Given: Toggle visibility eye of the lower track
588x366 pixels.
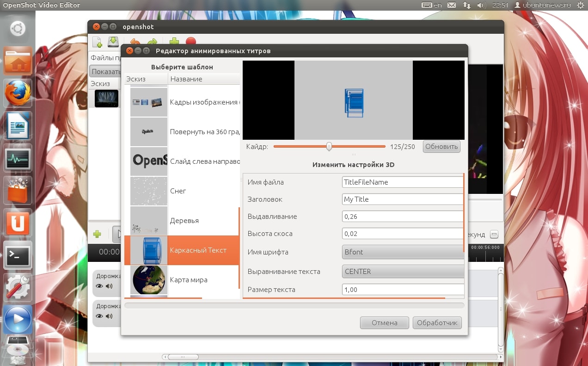Looking at the screenshot, I should pyautogui.click(x=99, y=316).
